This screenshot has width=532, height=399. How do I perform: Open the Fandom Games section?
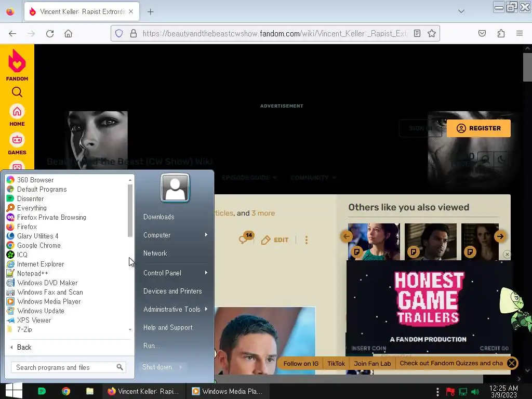coord(17,144)
